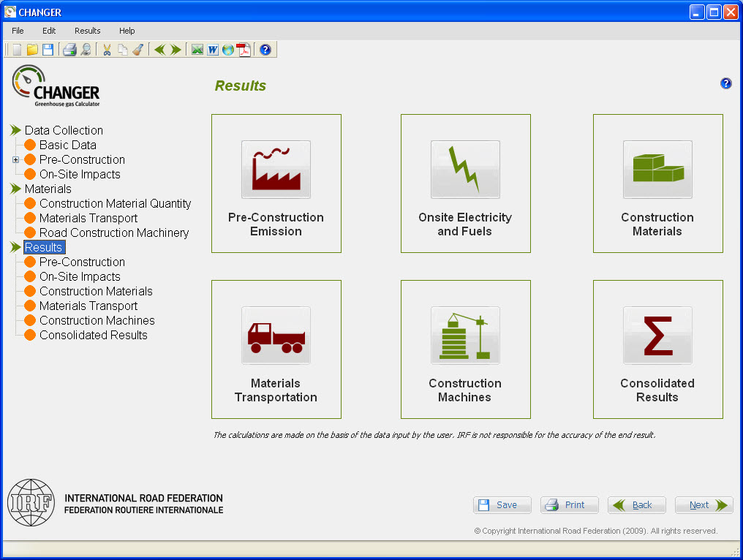The image size is (743, 560).
Task: Open a file with the folder icon
Action: pos(32,50)
